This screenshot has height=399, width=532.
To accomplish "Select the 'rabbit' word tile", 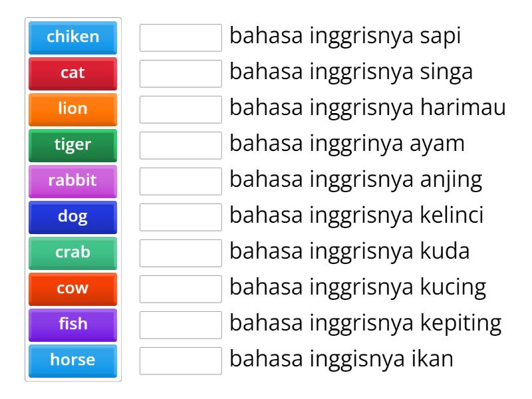I will [72, 181].
